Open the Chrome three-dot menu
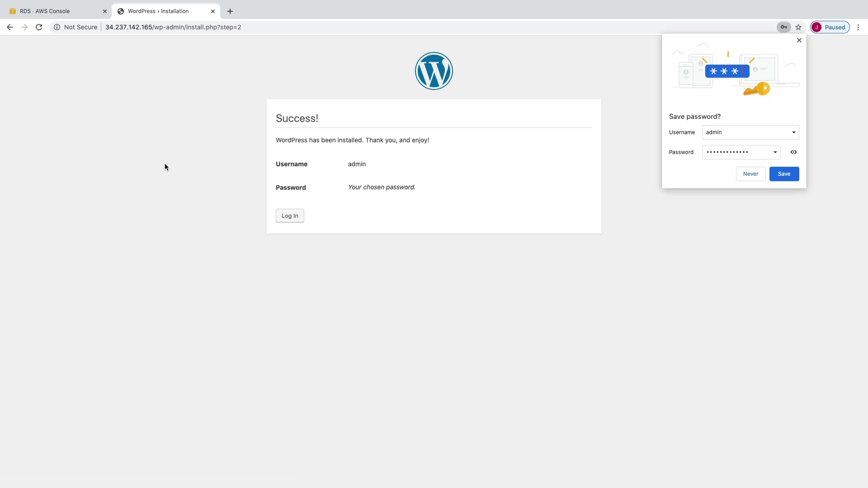The image size is (868, 488). click(858, 27)
